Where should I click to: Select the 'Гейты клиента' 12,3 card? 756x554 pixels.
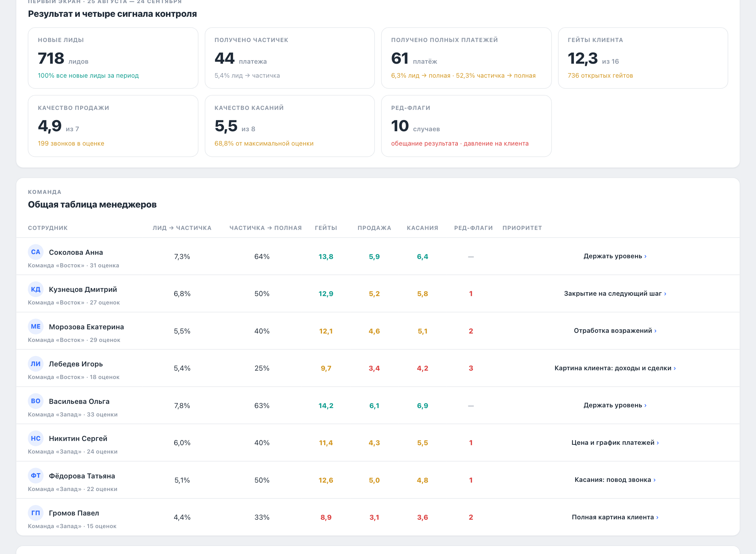643,58
